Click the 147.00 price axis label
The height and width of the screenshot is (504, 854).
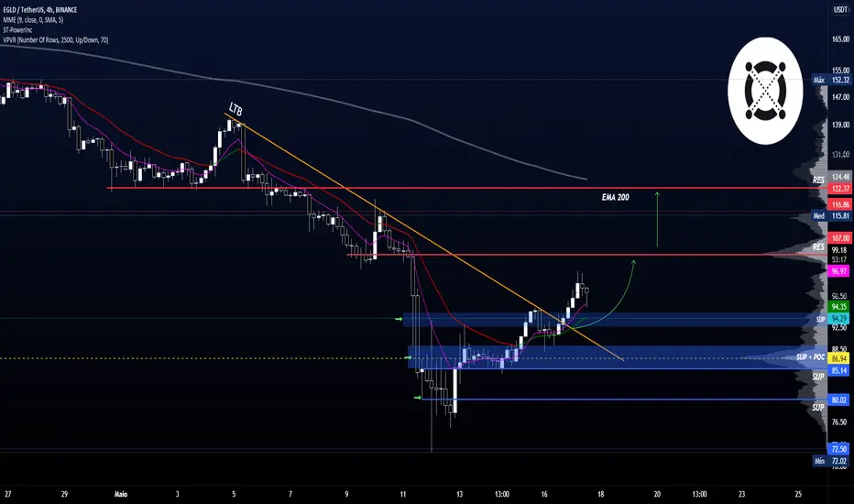click(840, 97)
